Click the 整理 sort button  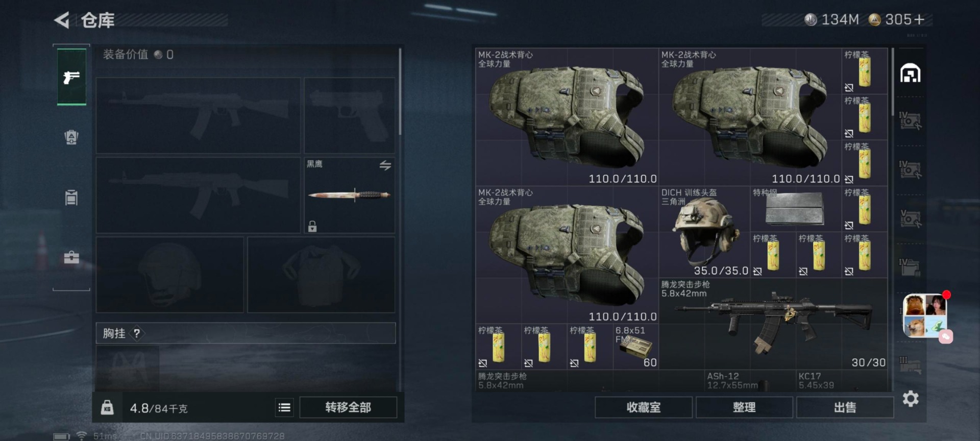pos(744,407)
